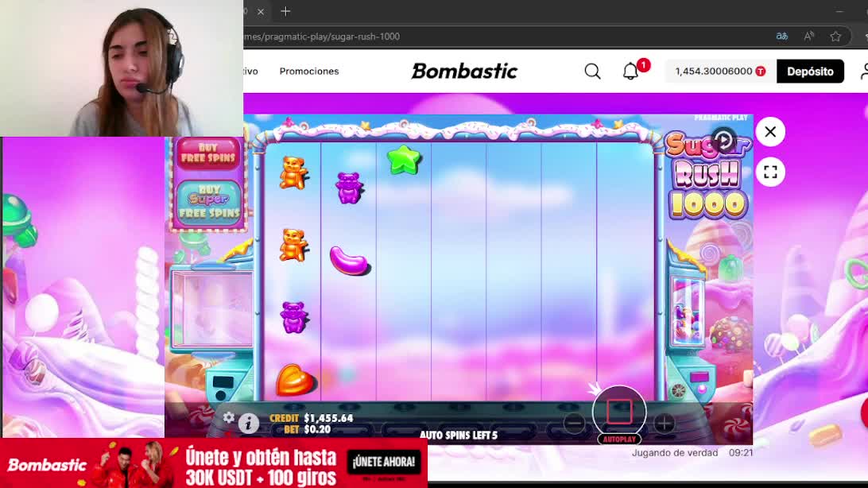Click the balance amount 1,454.30006000
Viewport: 868px width, 488px height.
(714, 72)
